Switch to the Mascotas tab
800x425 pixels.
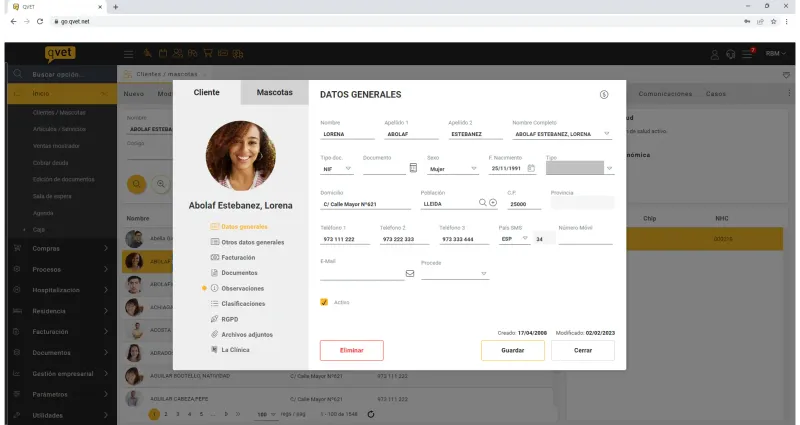pyautogui.click(x=274, y=92)
